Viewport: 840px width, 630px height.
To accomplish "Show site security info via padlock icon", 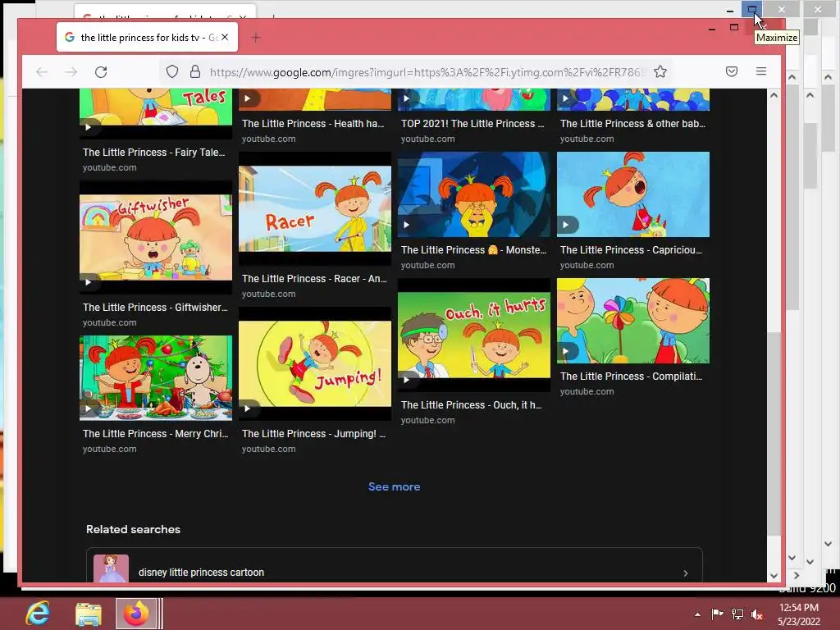I will 195,72.
